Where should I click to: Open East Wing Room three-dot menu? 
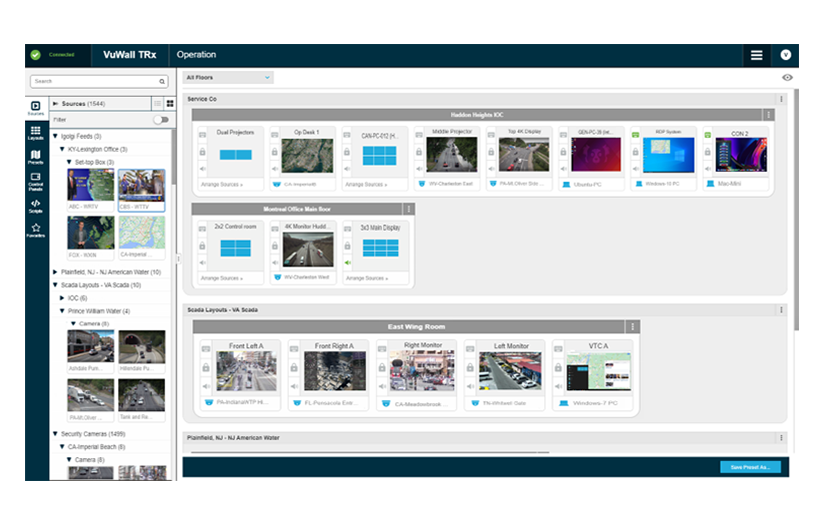[631, 327]
